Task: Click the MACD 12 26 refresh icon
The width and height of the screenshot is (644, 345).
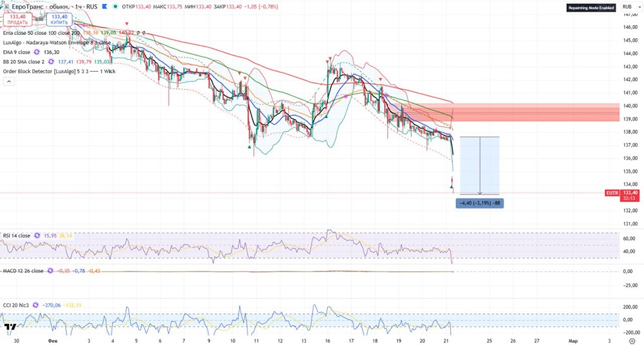Action: tap(50, 271)
